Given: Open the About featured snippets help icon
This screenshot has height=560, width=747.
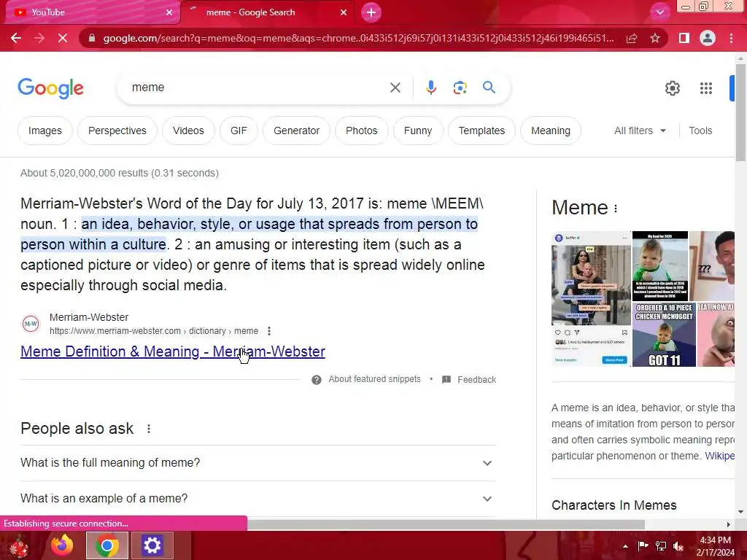Looking at the screenshot, I should 317,379.
